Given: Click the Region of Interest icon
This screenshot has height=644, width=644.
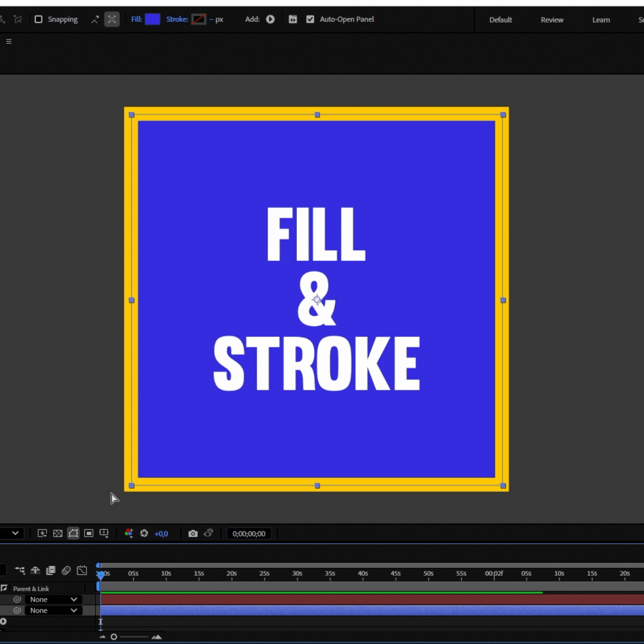Looking at the screenshot, I should tap(89, 533).
